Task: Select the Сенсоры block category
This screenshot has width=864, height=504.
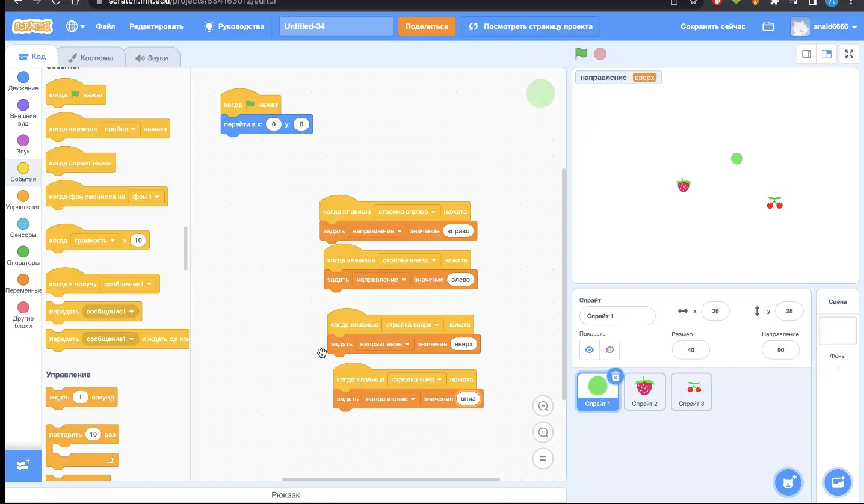Action: (23, 228)
